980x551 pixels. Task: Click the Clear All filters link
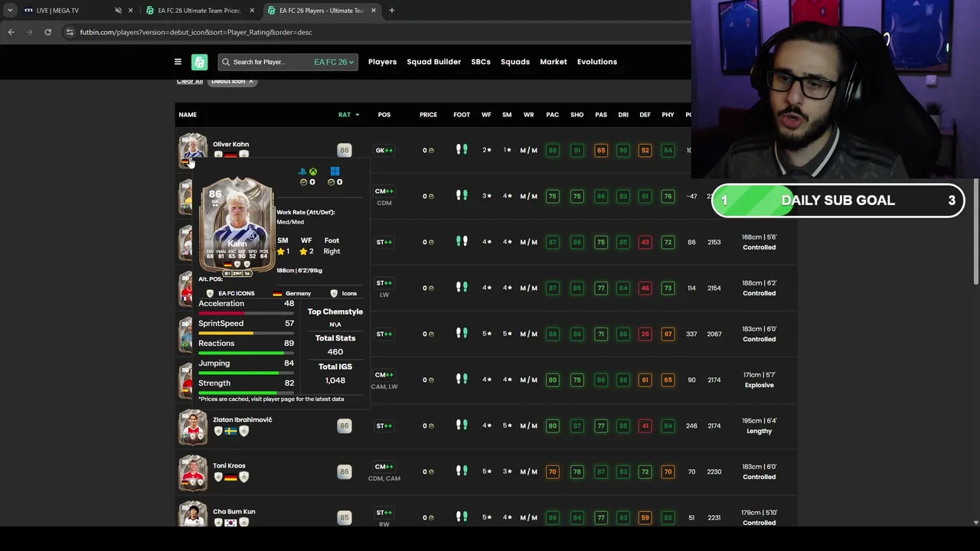(x=189, y=81)
